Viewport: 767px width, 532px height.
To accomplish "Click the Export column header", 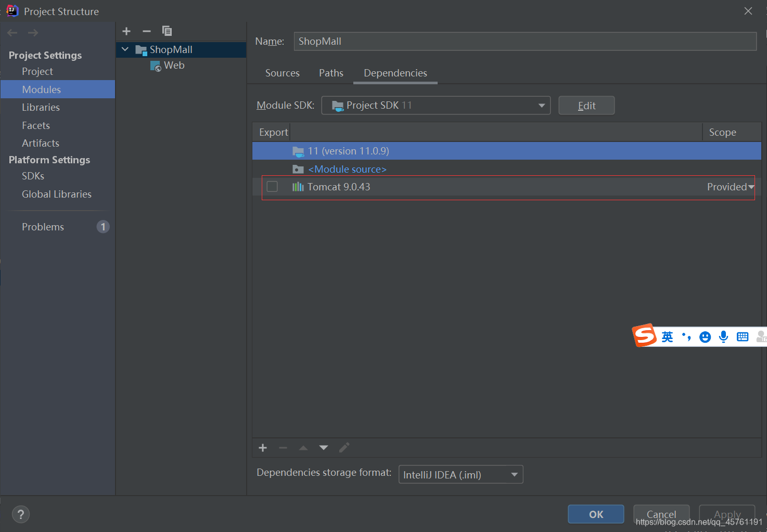I will click(273, 132).
